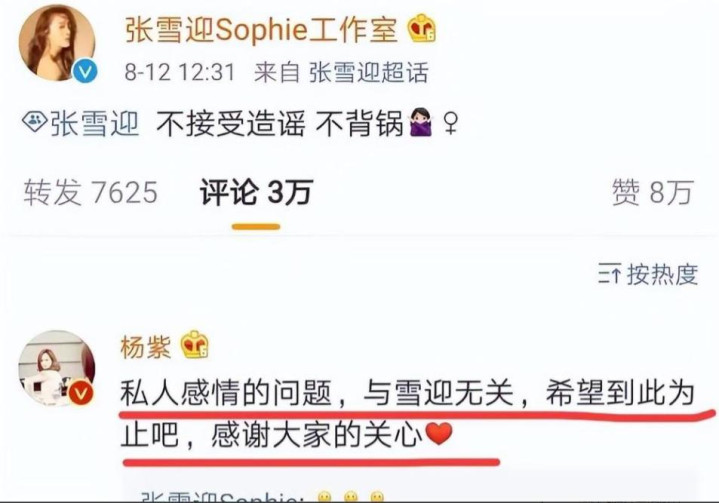Open 杨紫's commenter avatar

[x=56, y=368]
